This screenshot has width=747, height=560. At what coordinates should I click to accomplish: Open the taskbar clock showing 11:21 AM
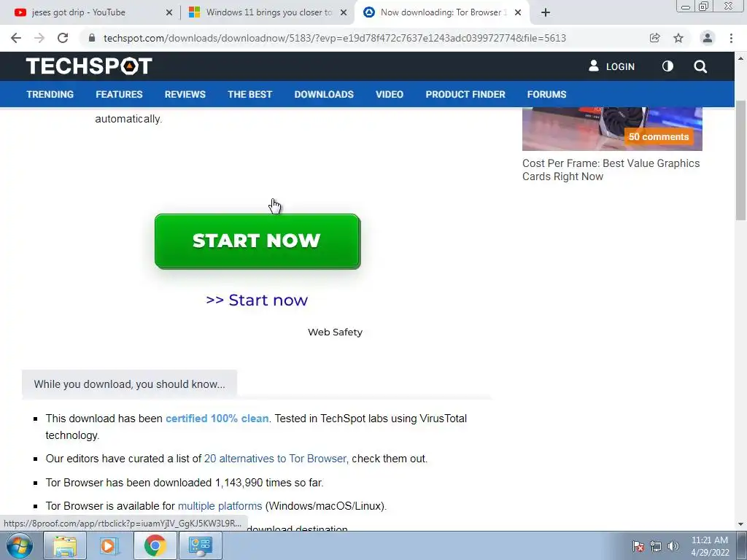pos(710,546)
